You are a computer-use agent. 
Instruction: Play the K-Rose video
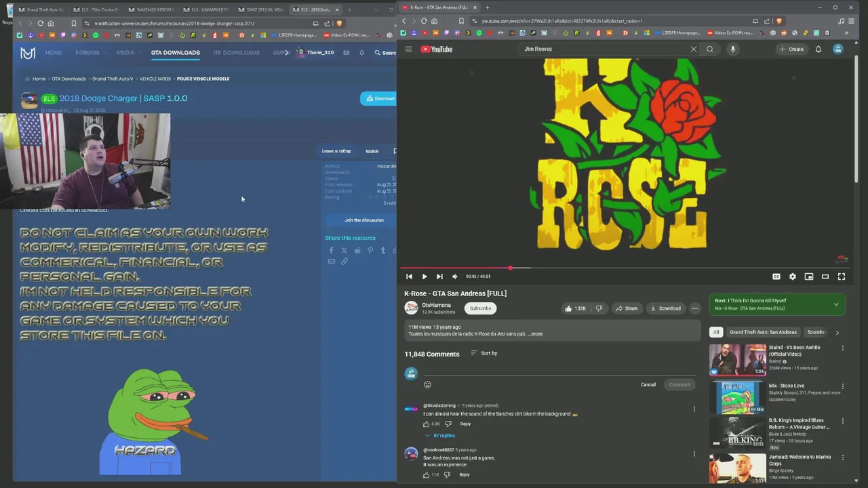coord(425,277)
